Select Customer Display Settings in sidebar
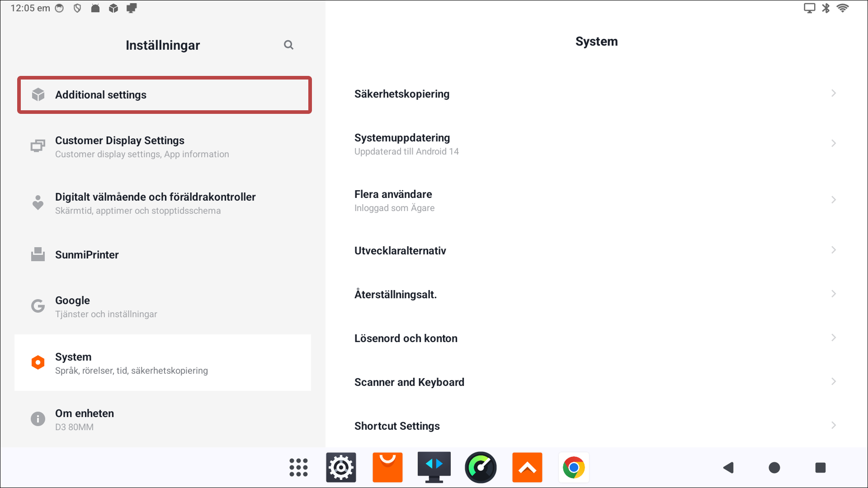This screenshot has height=488, width=868. point(163,147)
